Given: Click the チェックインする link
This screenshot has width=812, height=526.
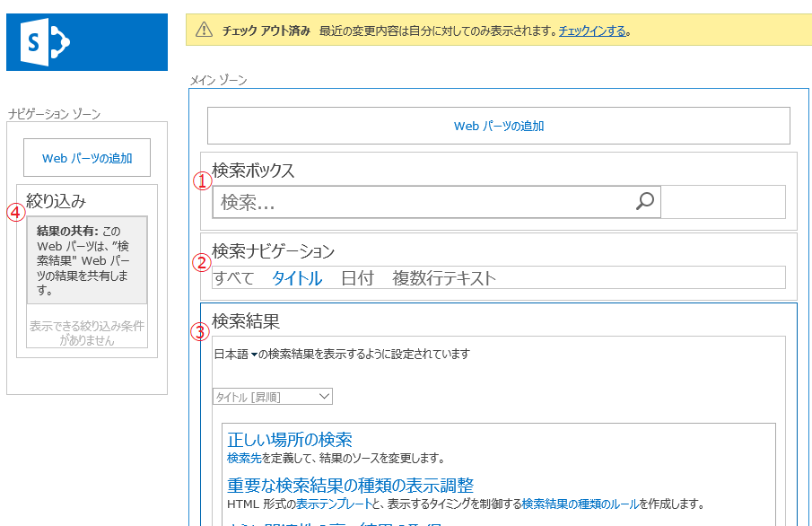Looking at the screenshot, I should pos(592,31).
